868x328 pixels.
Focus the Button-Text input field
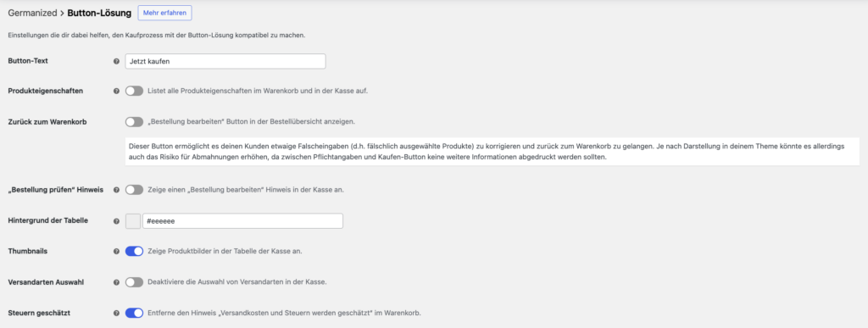click(x=225, y=61)
